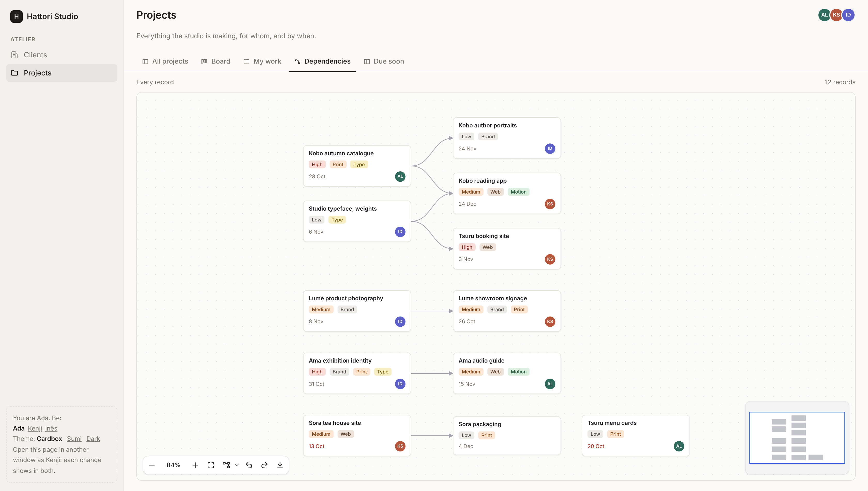Download the dependency graph

pyautogui.click(x=280, y=465)
